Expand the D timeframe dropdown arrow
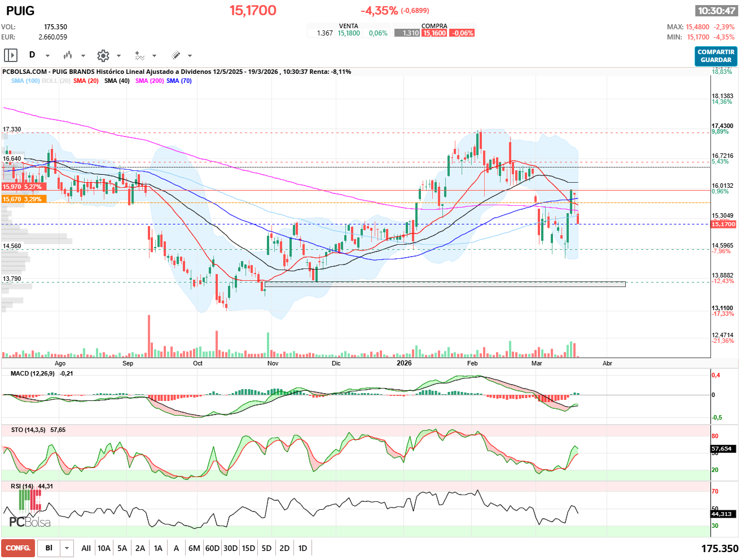This screenshot has height=560, width=746. [47, 56]
